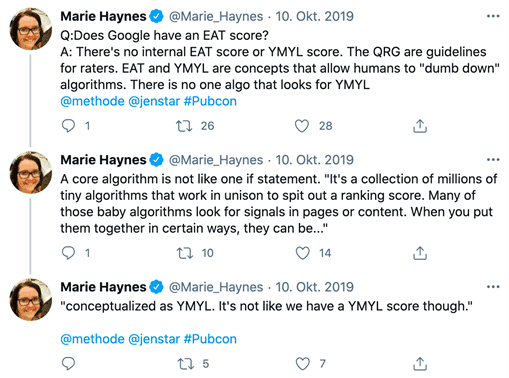Like the tweet with 28 likes

(302, 126)
